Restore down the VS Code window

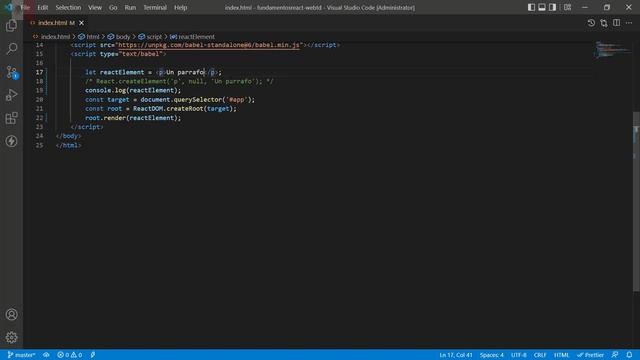[x=607, y=7]
